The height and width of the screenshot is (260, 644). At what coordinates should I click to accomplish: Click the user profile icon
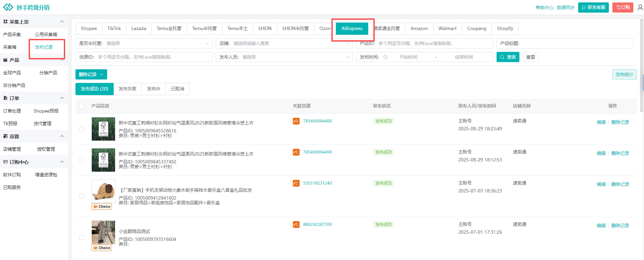tap(640, 7)
